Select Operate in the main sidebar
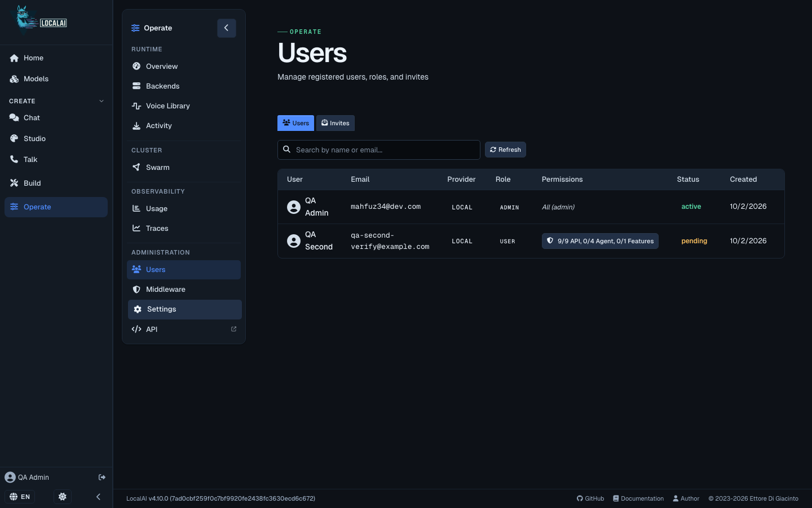Viewport: 812px width, 508px height. pyautogui.click(x=56, y=207)
